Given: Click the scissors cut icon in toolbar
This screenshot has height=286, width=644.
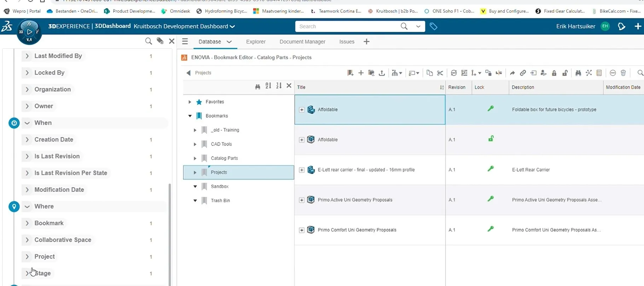Looking at the screenshot, I should (x=440, y=73).
